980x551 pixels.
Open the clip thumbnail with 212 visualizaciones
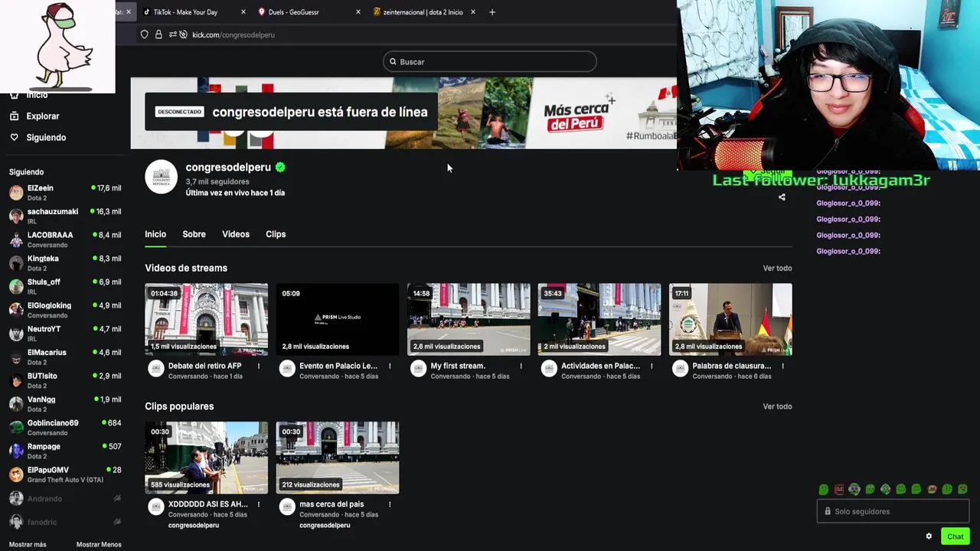338,458
